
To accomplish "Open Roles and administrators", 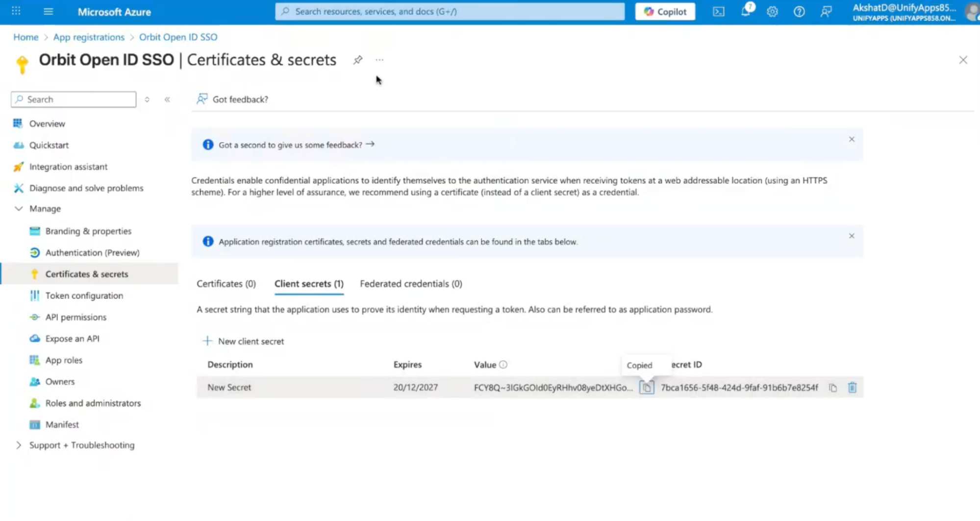I will coord(93,403).
